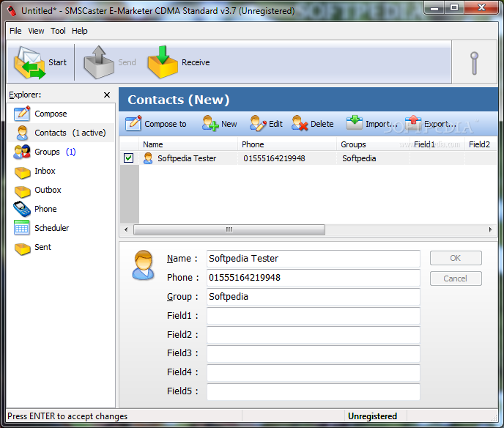The height and width of the screenshot is (428, 504).
Task: Click the Field3 input box
Action: click(314, 353)
